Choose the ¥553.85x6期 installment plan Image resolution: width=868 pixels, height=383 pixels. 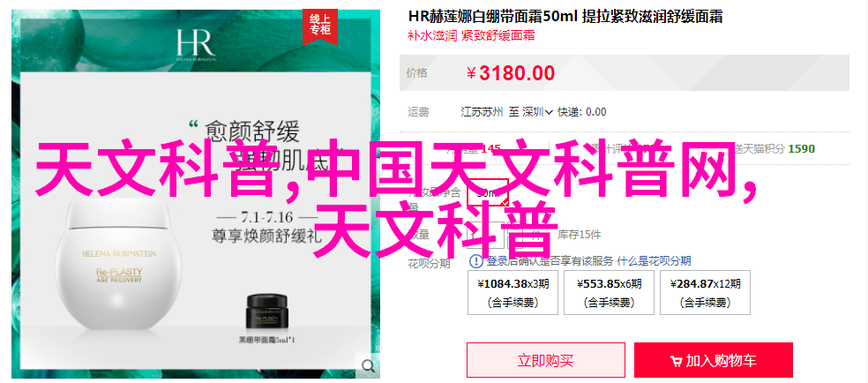609,293
